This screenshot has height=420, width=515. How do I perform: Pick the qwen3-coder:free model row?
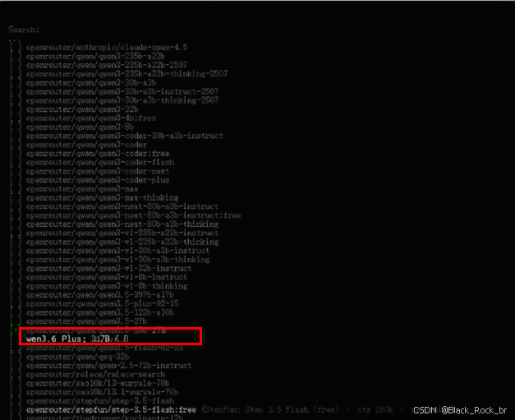click(98, 154)
